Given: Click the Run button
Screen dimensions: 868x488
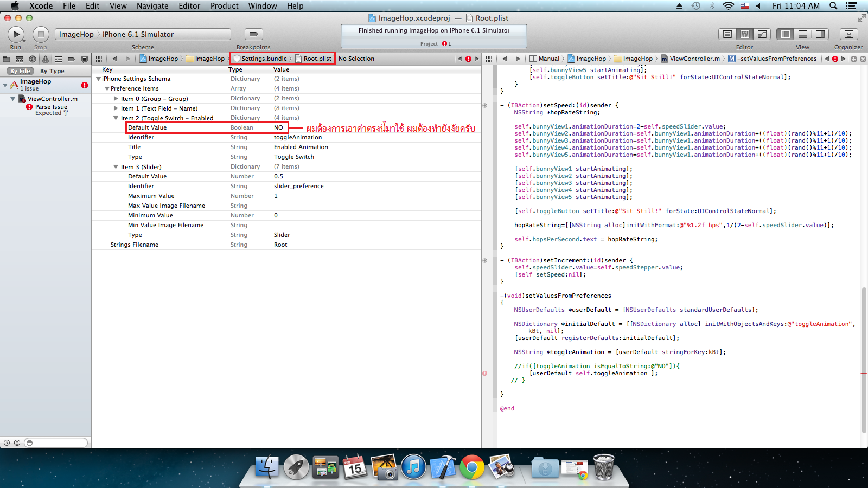Looking at the screenshot, I should pyautogui.click(x=16, y=34).
